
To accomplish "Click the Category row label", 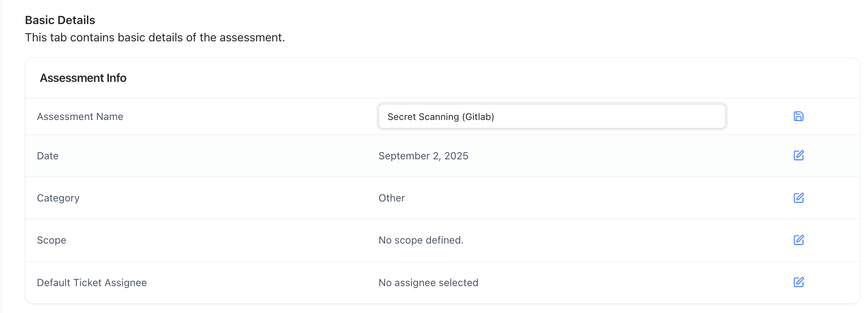I will click(x=58, y=197).
